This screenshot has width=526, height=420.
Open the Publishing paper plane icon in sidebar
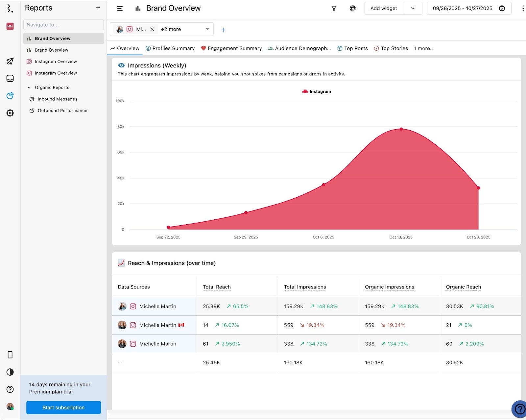(10, 61)
